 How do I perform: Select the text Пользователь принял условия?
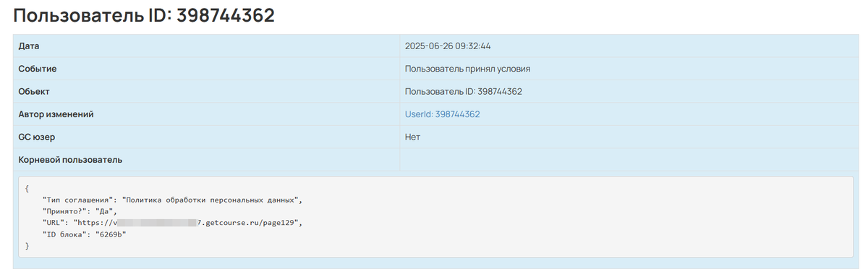468,69
